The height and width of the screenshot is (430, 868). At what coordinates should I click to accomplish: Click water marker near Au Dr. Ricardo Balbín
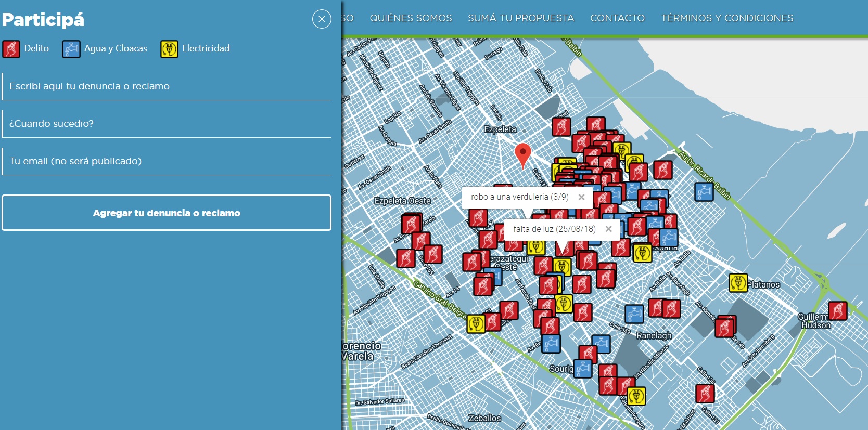pos(704,192)
